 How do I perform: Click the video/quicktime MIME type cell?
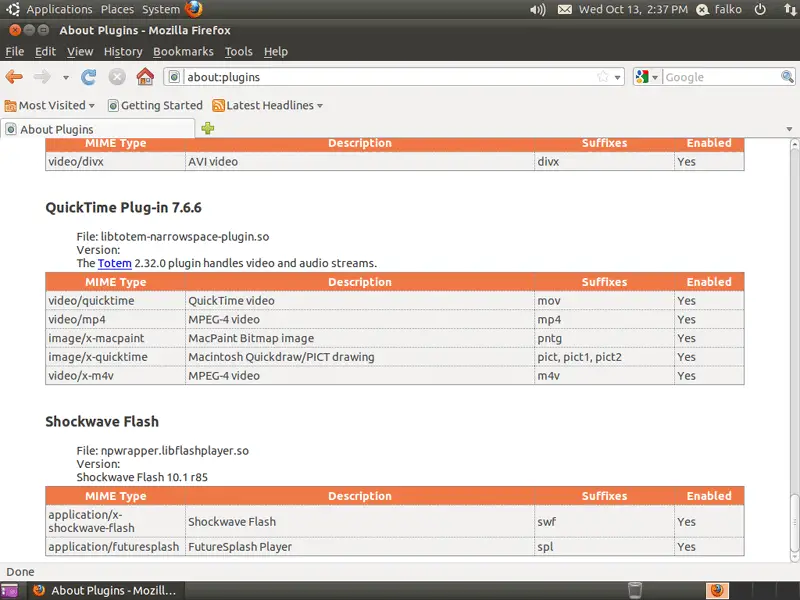(x=115, y=301)
